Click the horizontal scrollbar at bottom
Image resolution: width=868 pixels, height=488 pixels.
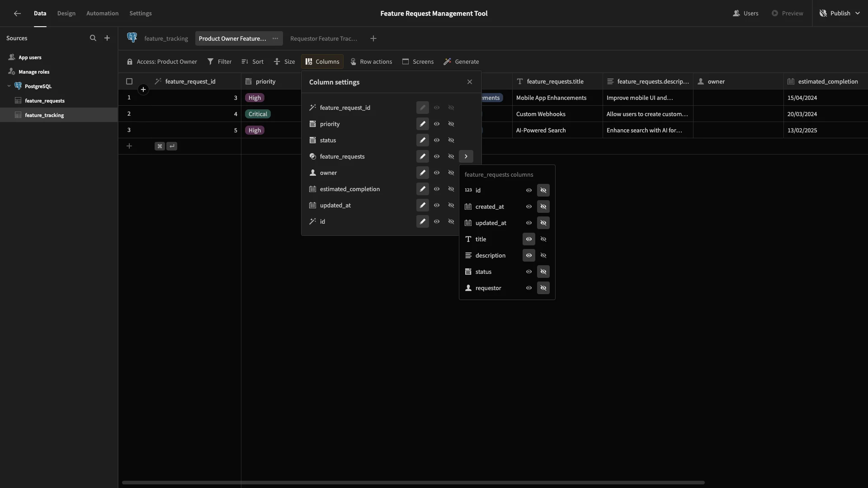click(x=413, y=483)
